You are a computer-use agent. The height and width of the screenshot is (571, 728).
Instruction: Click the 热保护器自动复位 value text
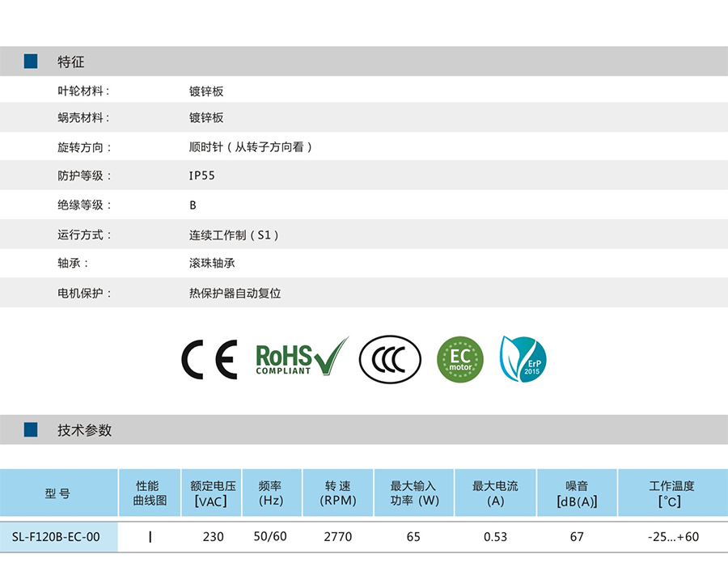pyautogui.click(x=235, y=294)
